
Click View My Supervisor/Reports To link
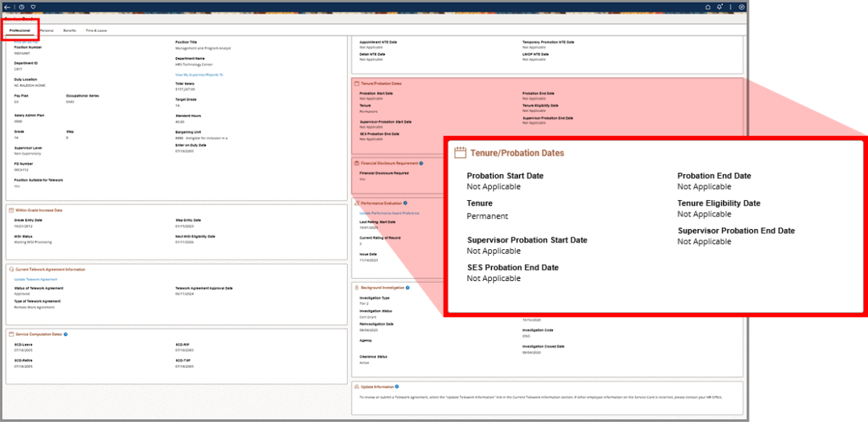tap(199, 75)
